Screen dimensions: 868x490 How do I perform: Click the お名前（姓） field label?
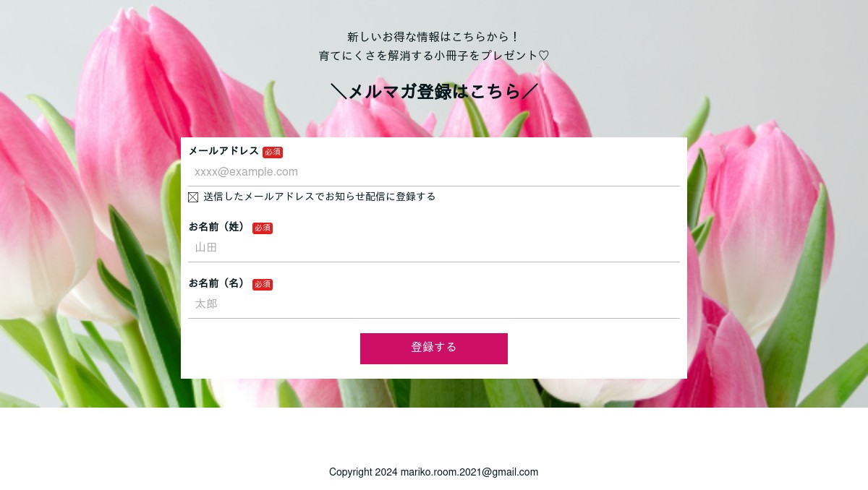[x=218, y=227]
